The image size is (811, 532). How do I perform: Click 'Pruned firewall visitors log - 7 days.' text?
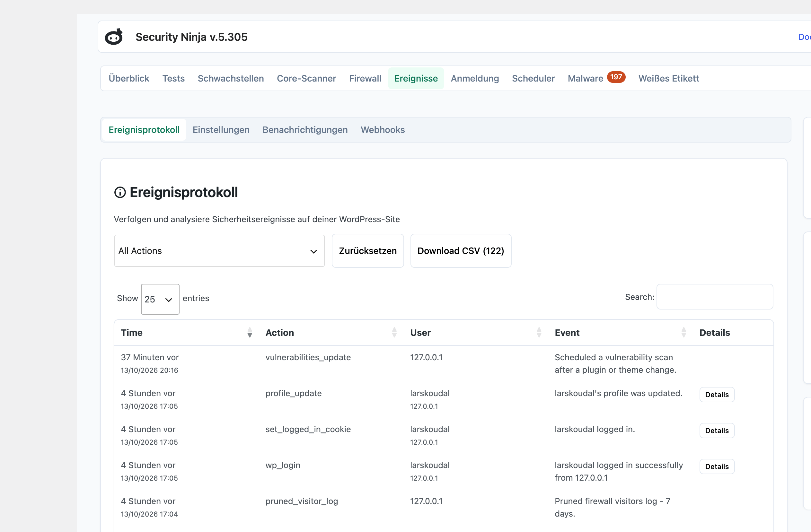612,507
